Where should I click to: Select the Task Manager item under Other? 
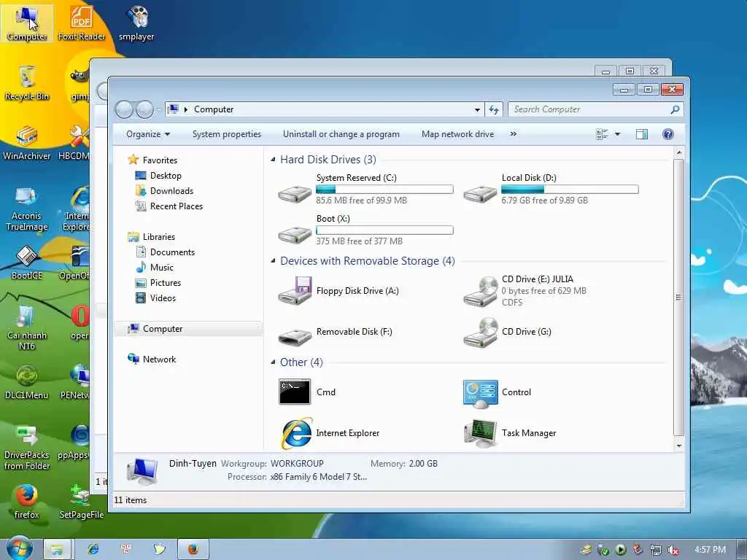(x=510, y=433)
